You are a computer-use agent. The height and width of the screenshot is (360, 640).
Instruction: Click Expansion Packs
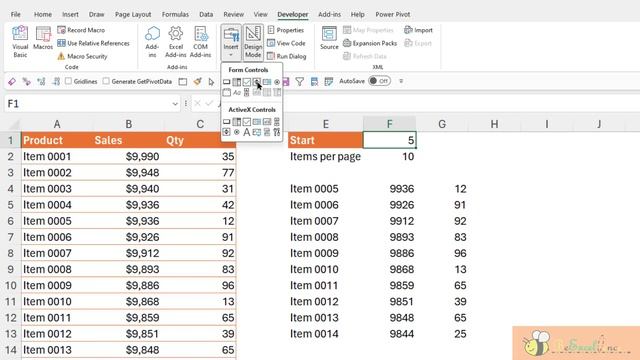pos(370,43)
